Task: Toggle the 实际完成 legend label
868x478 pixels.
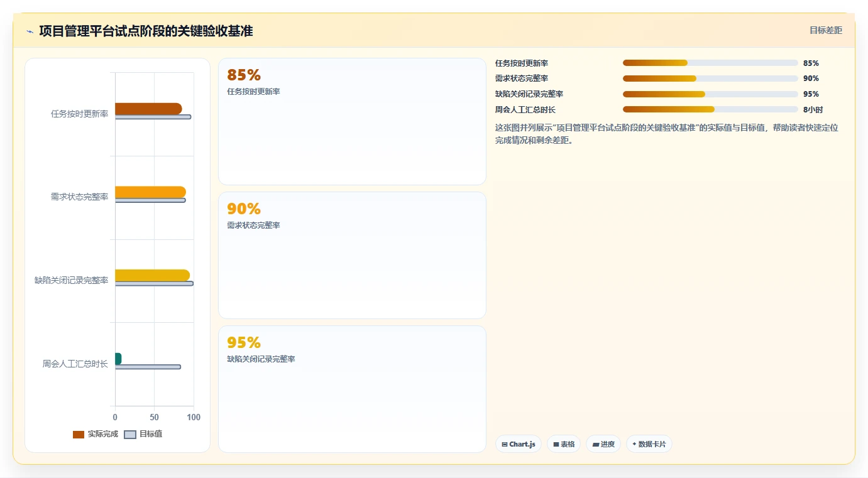Action: (102, 434)
